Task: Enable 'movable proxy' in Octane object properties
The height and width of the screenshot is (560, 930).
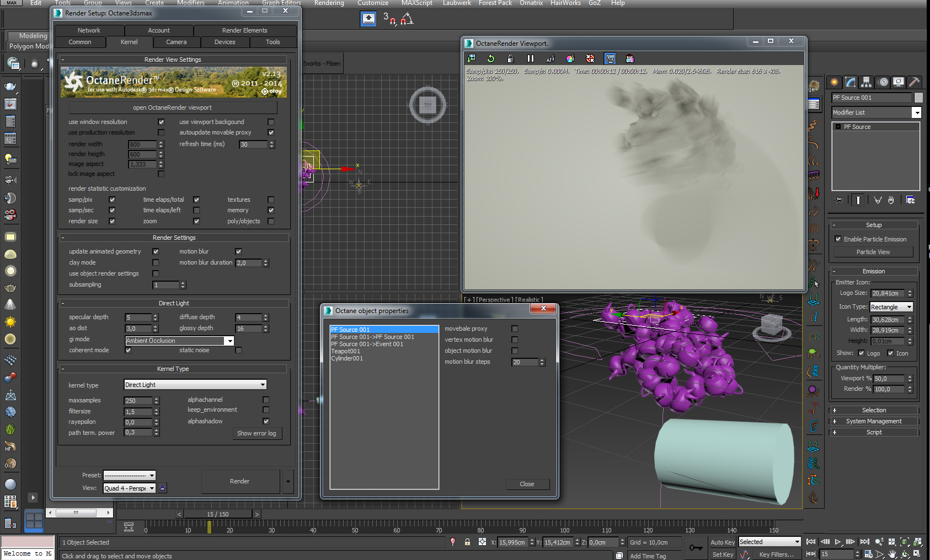Action: (x=515, y=329)
